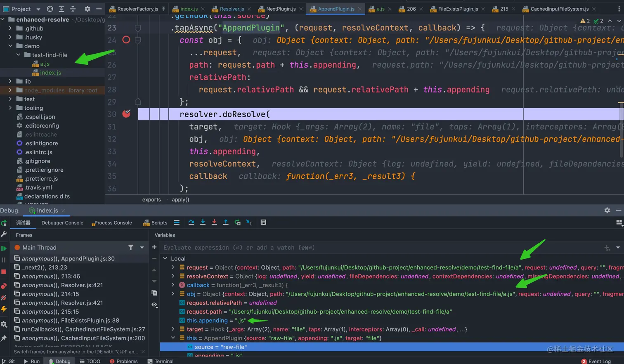Click locate-in-project crosshair icon
624x364 pixels.
coord(50,9)
